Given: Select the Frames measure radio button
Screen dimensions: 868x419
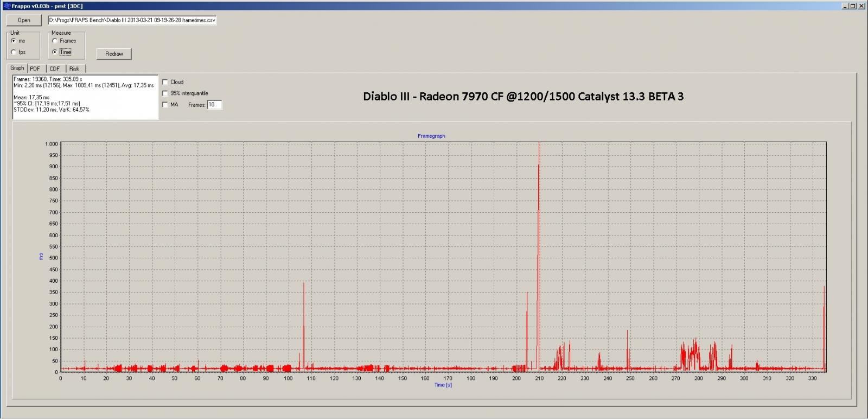Looking at the screenshot, I should pos(55,41).
